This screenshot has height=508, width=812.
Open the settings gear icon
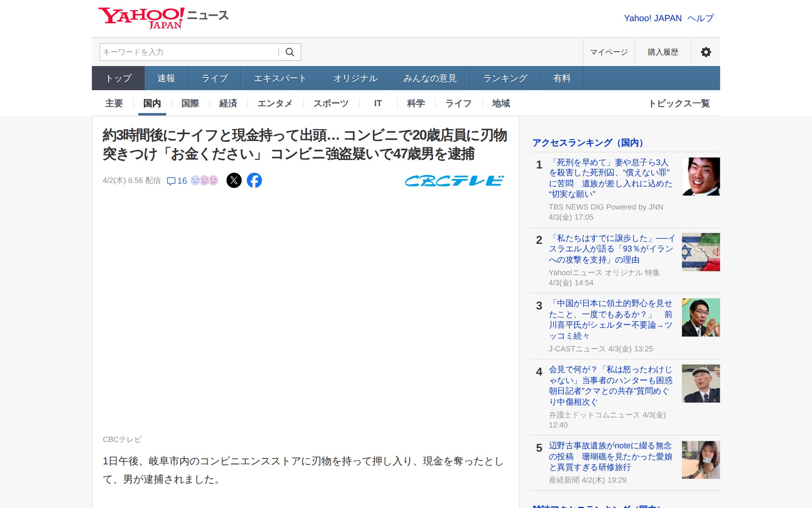coord(705,52)
